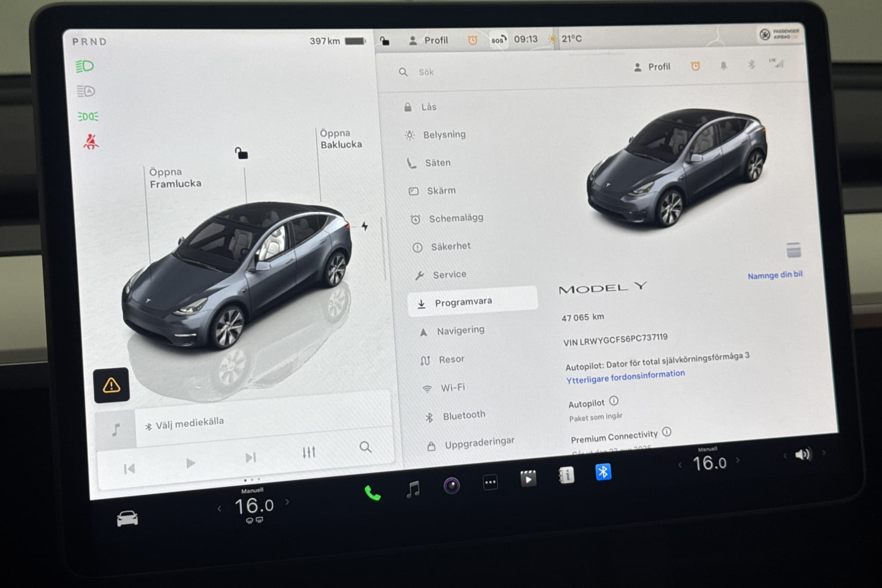882x588 pixels.
Task: Tap the SOS emergency call icon
Action: [x=499, y=40]
